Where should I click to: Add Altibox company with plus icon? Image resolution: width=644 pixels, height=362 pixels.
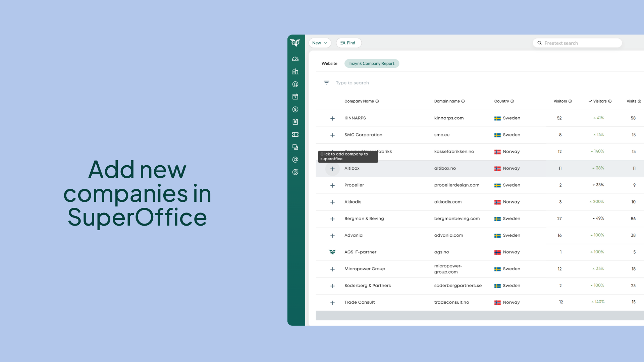332,169
